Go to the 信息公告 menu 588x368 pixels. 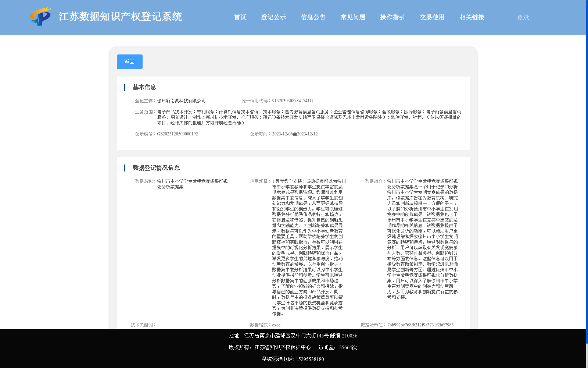tap(313, 17)
